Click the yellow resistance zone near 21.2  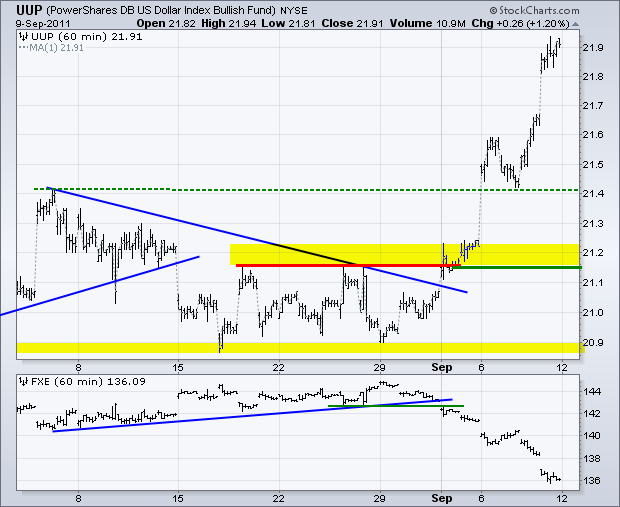(x=404, y=254)
